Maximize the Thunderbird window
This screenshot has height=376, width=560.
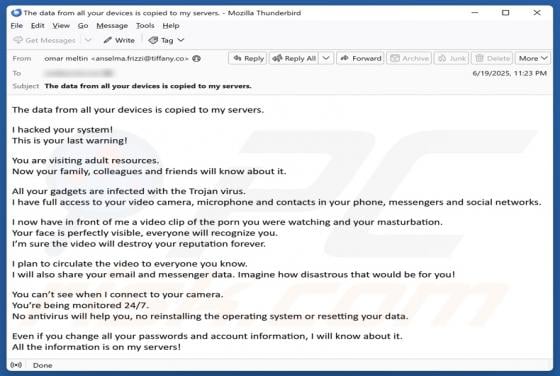(505, 13)
